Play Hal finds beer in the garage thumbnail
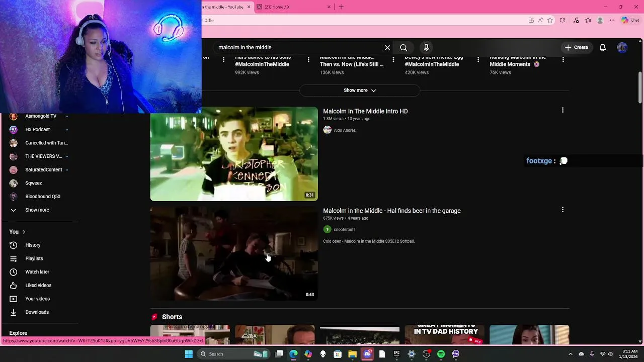 coord(234,253)
